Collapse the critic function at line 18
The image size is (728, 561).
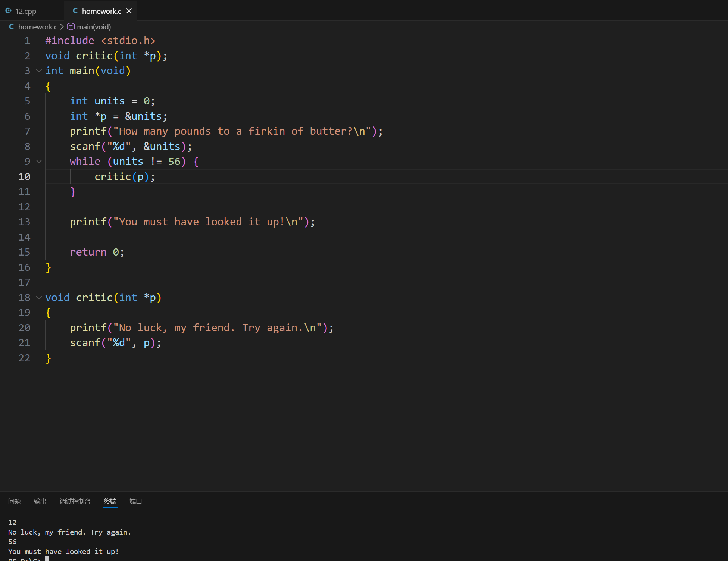click(x=39, y=298)
